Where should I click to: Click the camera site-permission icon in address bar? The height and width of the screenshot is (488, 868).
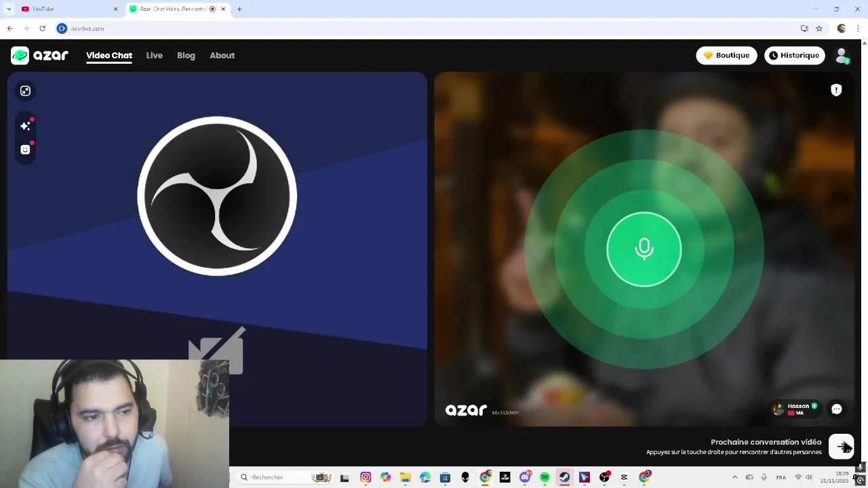tap(62, 28)
